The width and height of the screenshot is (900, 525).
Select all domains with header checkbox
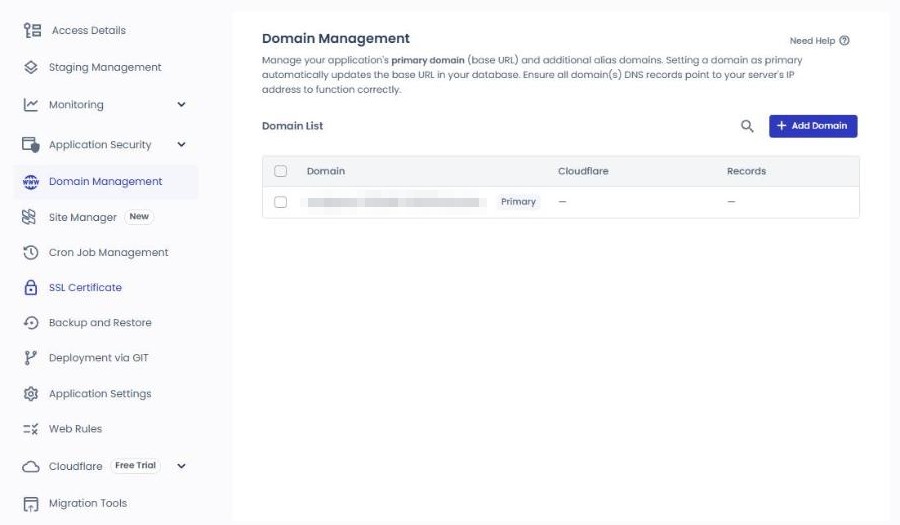coord(281,171)
